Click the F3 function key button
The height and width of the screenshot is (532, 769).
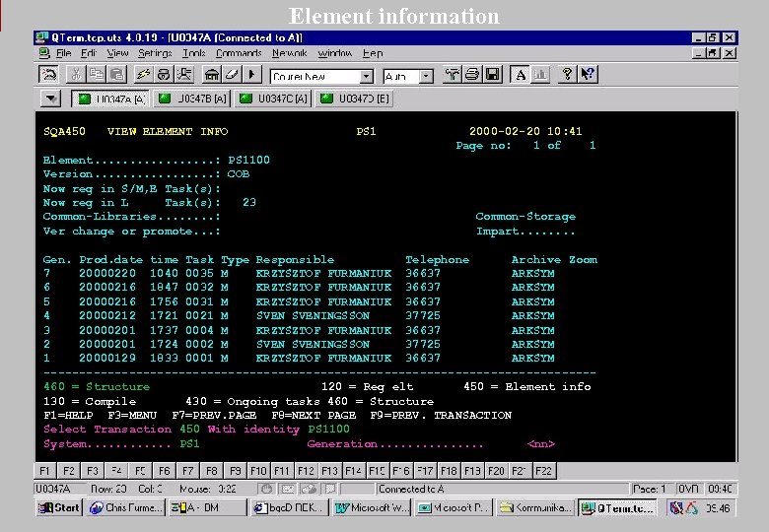[x=93, y=471]
